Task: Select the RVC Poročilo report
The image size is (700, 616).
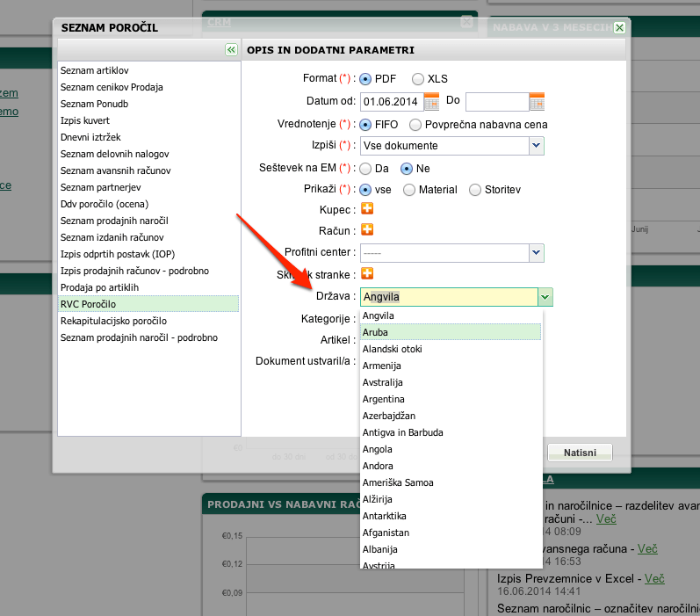Action: (148, 304)
